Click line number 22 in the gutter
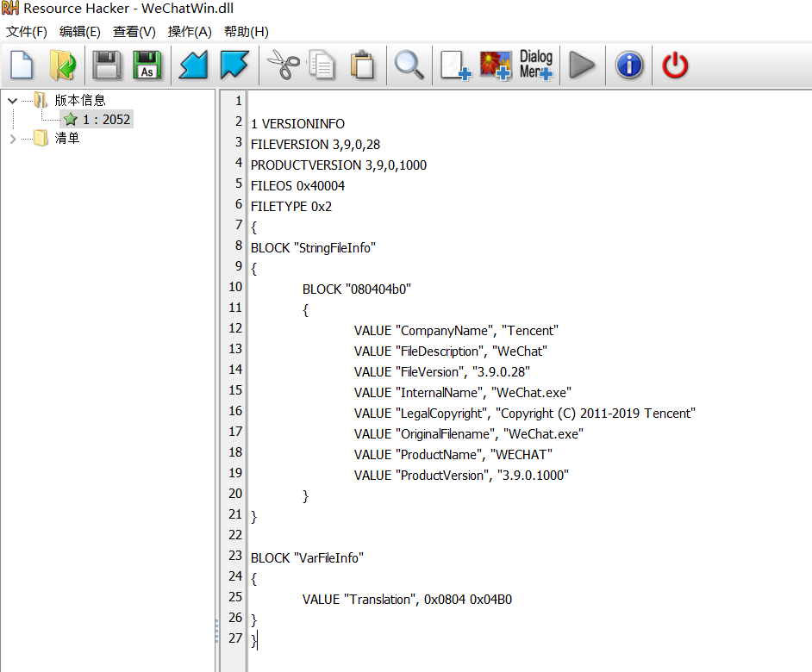Image resolution: width=812 pixels, height=672 pixels. 235,535
